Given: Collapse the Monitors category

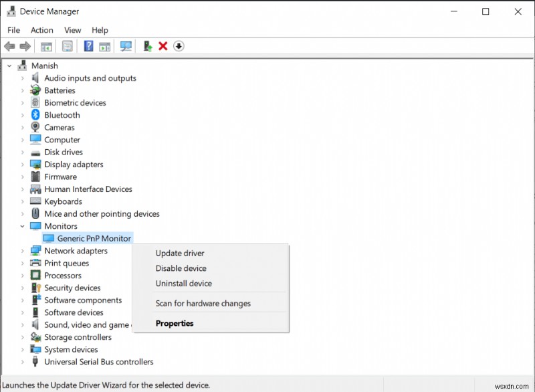Looking at the screenshot, I should [x=23, y=226].
